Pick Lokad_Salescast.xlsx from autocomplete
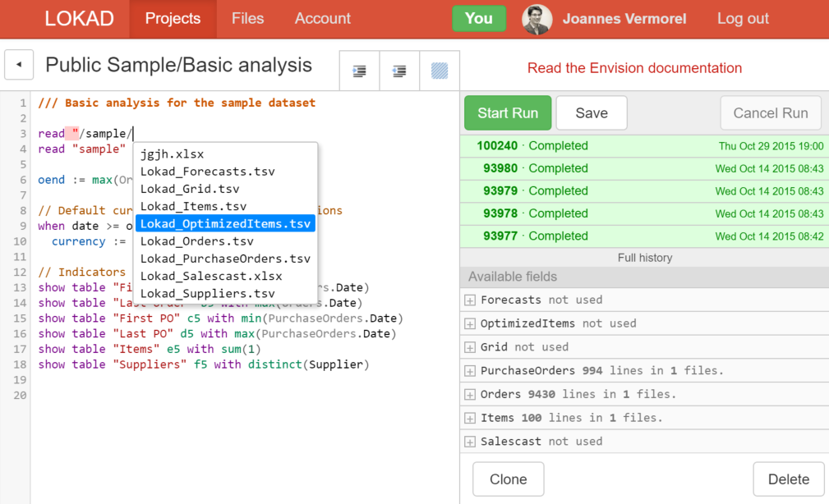The image size is (829, 504). 211,276
